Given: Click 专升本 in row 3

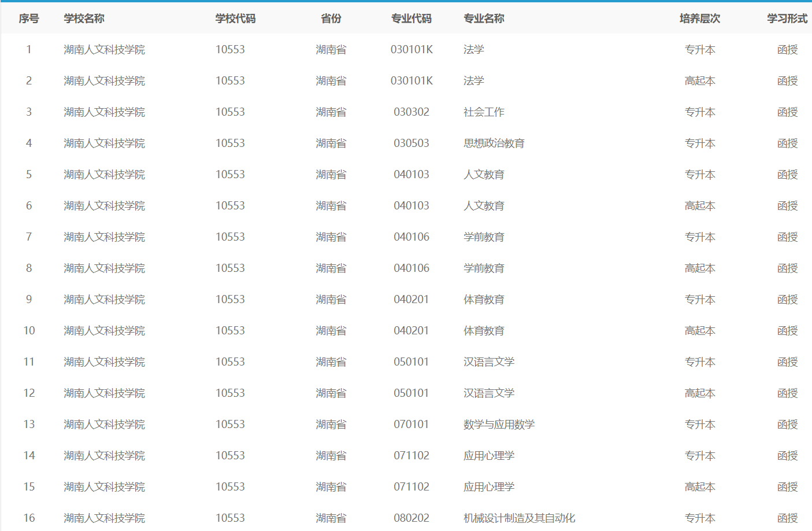Looking at the screenshot, I should (x=700, y=112).
